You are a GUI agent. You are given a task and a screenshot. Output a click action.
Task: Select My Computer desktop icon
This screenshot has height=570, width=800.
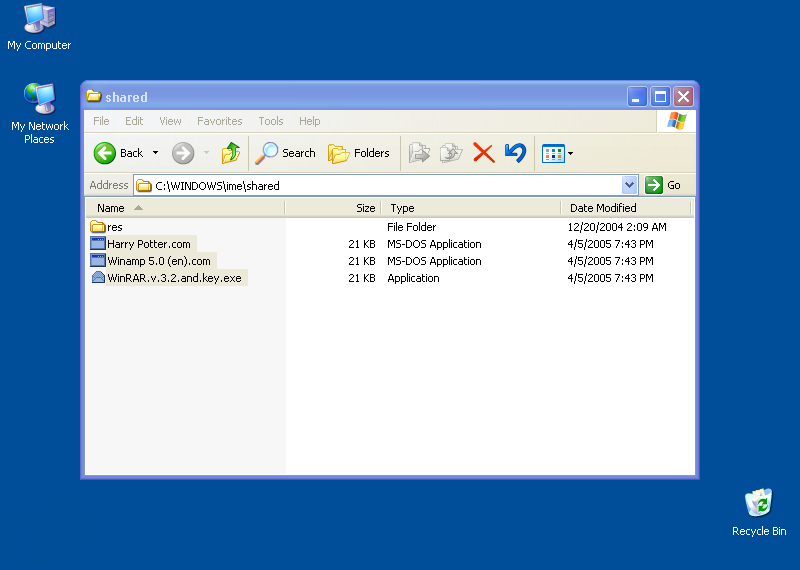(39, 27)
